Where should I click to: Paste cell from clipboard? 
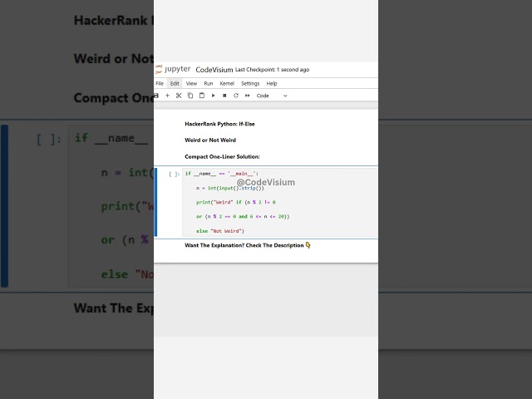(202, 96)
